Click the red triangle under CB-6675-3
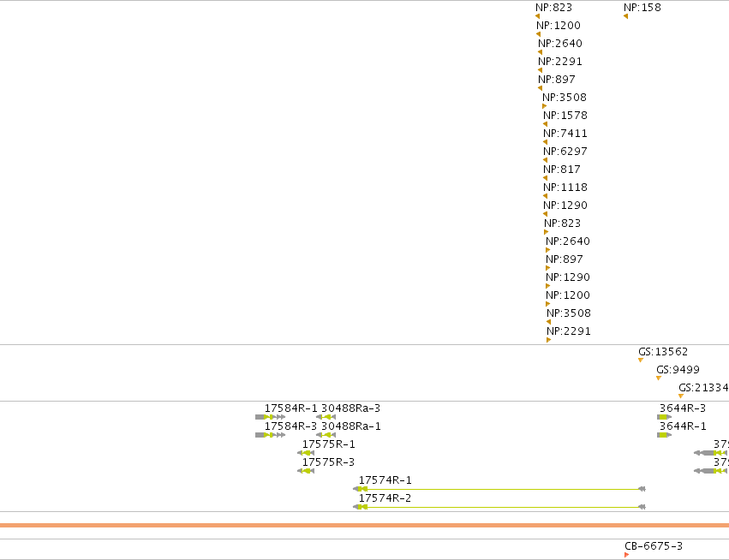The width and height of the screenshot is (729, 560). (x=627, y=555)
